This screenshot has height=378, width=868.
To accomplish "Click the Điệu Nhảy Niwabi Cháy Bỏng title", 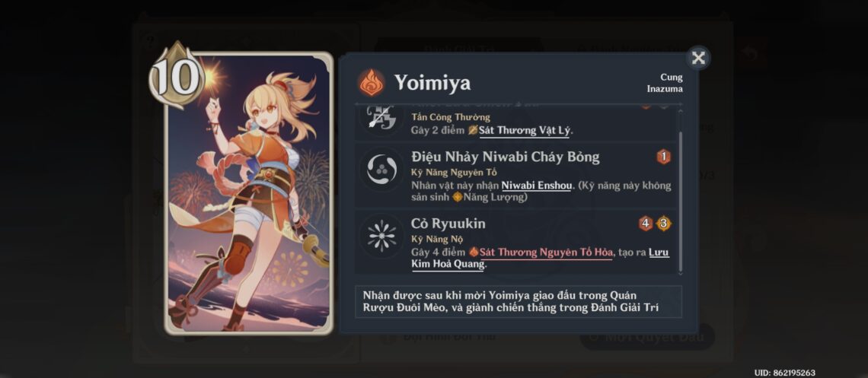I will (x=506, y=157).
